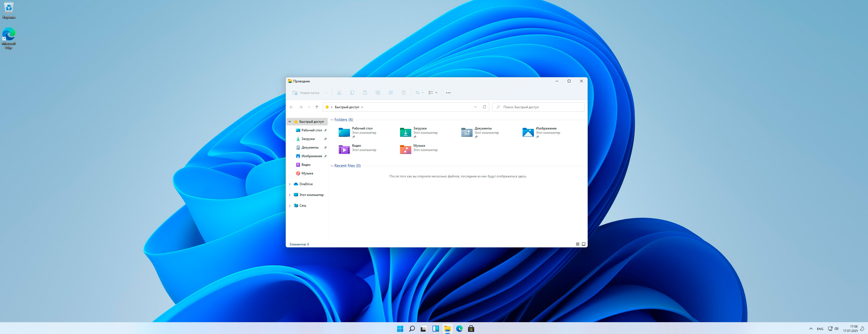Open the three-dot See more menu
The height and width of the screenshot is (334, 868).
coord(448,93)
